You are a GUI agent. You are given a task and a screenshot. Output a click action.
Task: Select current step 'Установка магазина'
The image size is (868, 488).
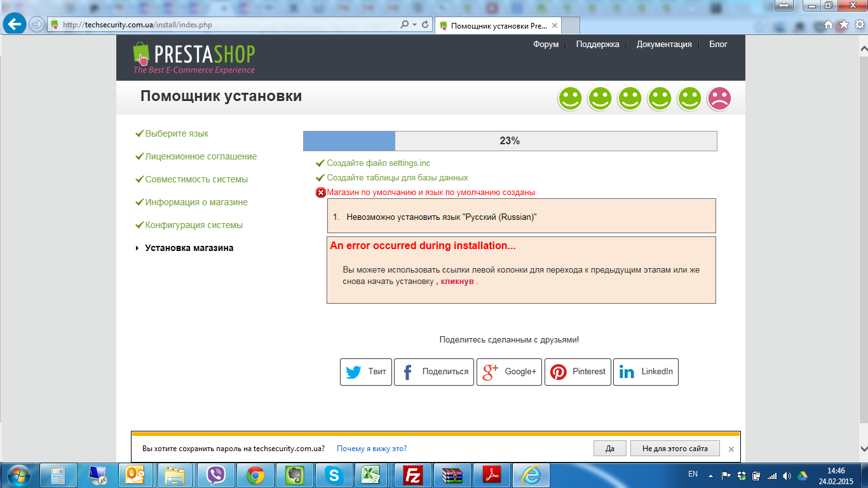click(x=189, y=248)
